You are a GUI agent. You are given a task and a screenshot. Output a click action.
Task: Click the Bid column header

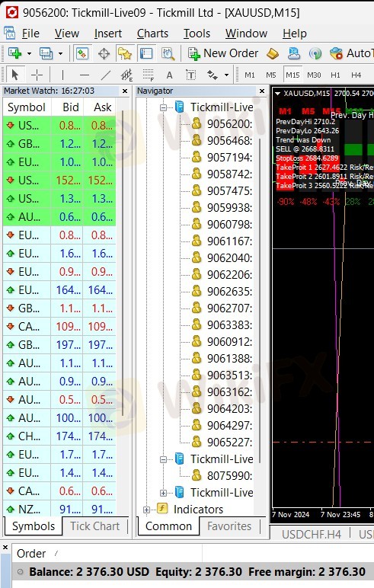(x=67, y=107)
